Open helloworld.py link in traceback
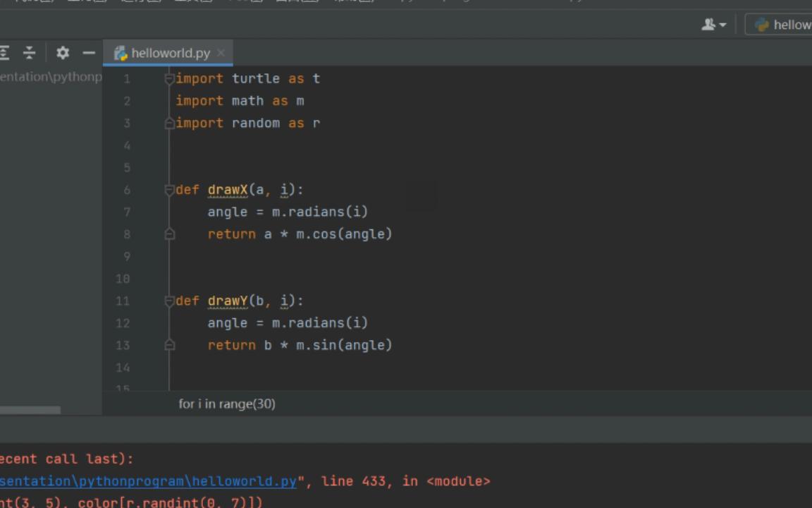This screenshot has height=508, width=812. click(x=149, y=481)
